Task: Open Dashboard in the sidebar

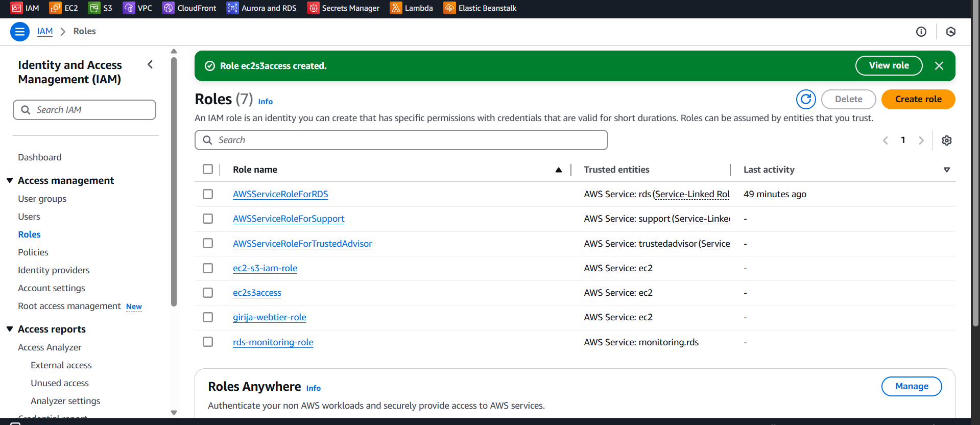Action: pos(40,157)
